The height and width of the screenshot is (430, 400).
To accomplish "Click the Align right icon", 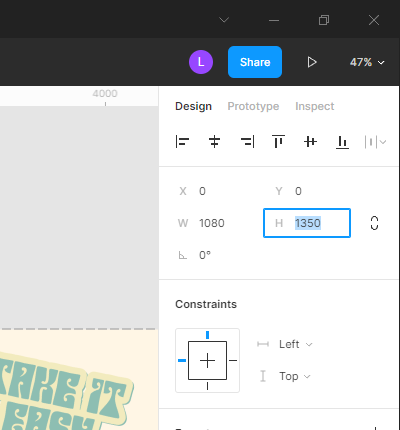I will [x=247, y=142].
